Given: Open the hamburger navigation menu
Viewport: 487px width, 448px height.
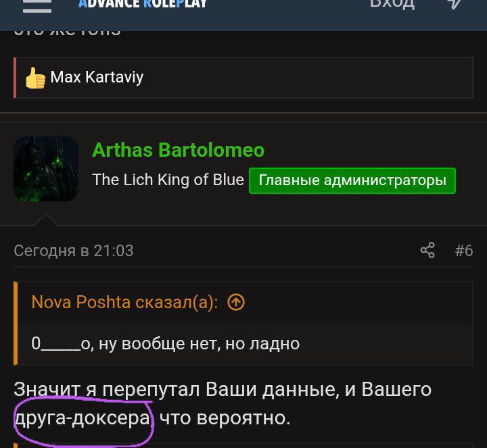Looking at the screenshot, I should (37, 5).
